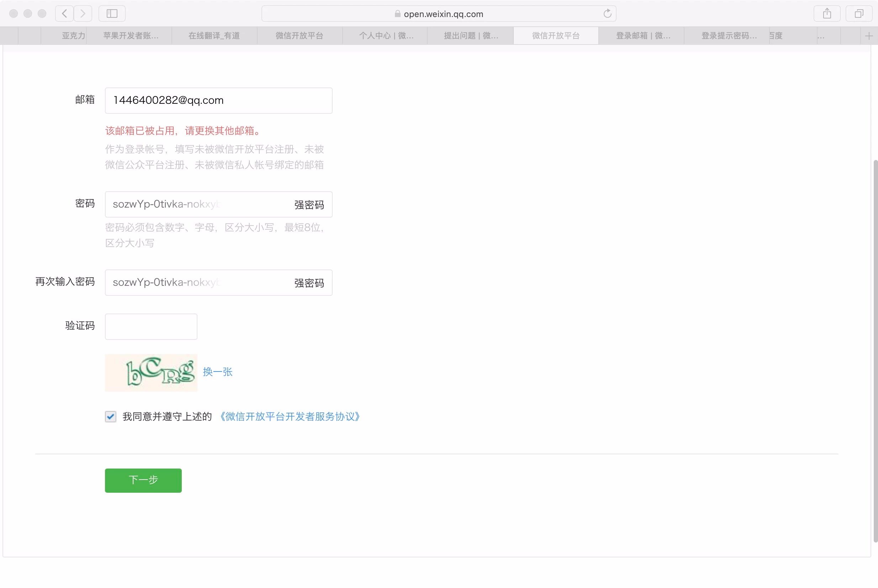Viewport: 878px width, 588px height.
Task: Click the 邮箱 email input field
Action: [218, 101]
